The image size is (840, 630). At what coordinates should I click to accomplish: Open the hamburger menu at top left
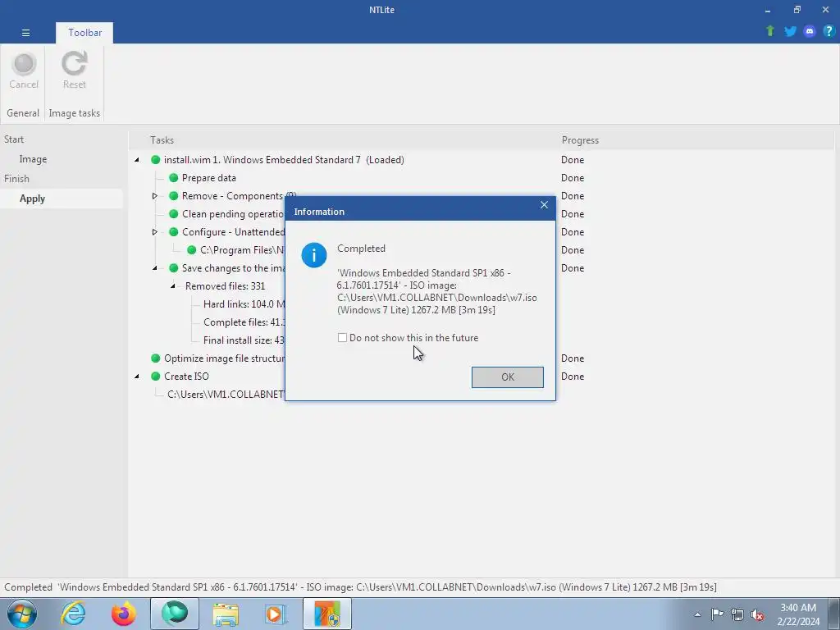click(25, 33)
